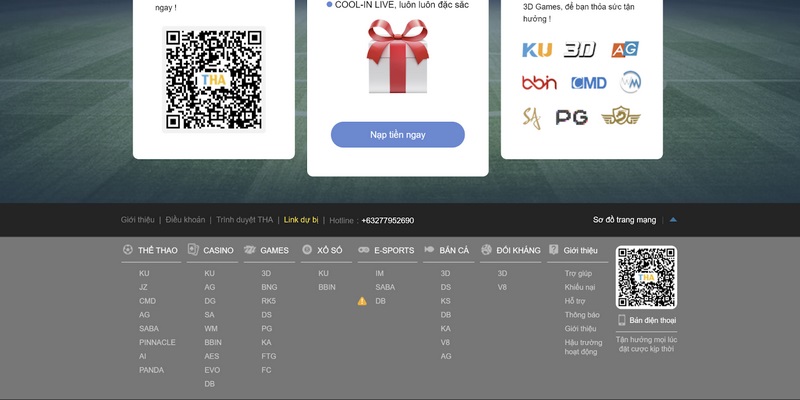Screen dimensions: 800x400
Task: Select PANDA under THỂ THAO
Action: [152, 370]
